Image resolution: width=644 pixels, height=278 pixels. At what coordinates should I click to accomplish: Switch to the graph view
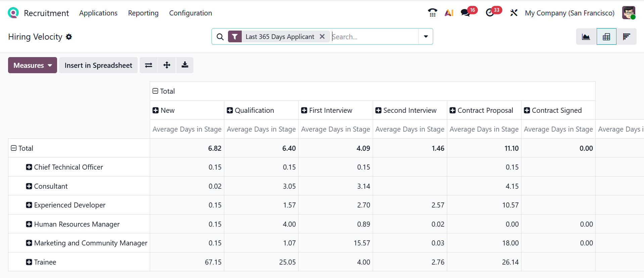pyautogui.click(x=586, y=37)
